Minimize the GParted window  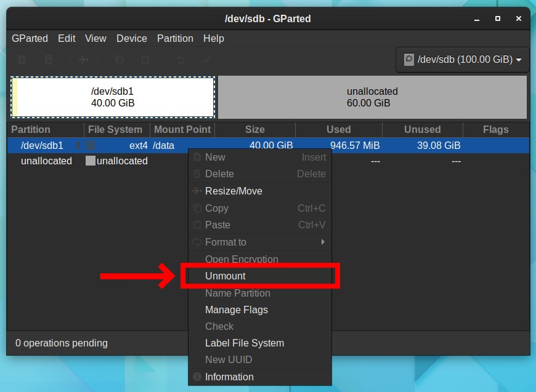click(477, 19)
